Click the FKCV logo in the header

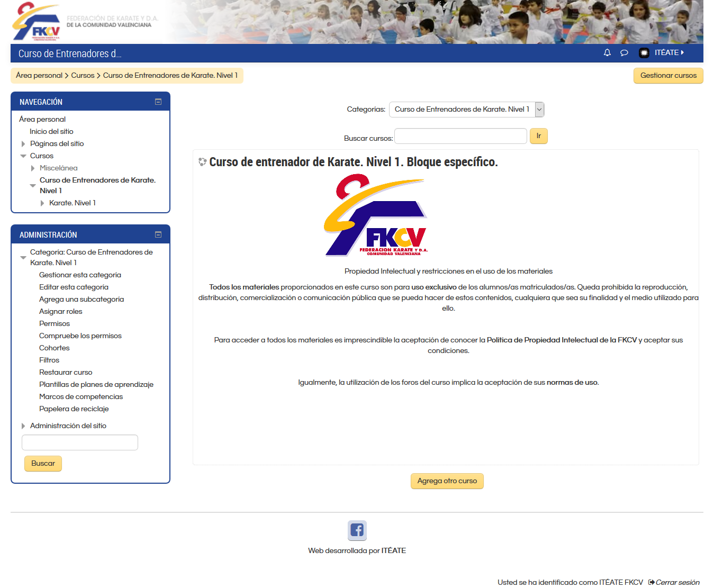[37, 22]
